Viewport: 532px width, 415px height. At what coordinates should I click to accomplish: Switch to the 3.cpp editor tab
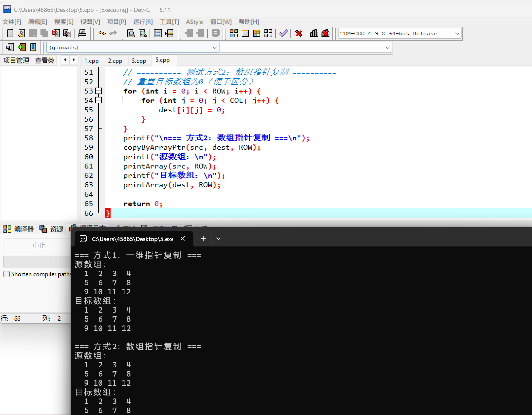[139, 61]
